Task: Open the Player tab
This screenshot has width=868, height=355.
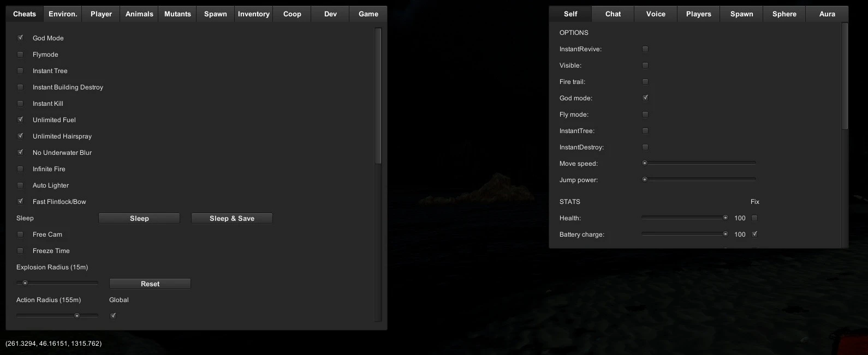Action: coord(101,14)
